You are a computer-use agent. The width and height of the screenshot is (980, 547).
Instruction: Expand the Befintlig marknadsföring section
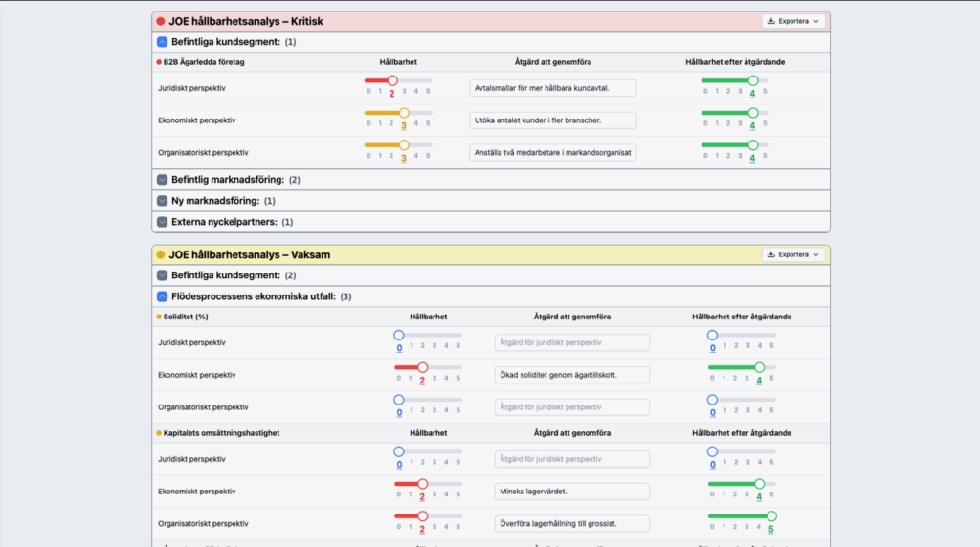[x=162, y=180]
